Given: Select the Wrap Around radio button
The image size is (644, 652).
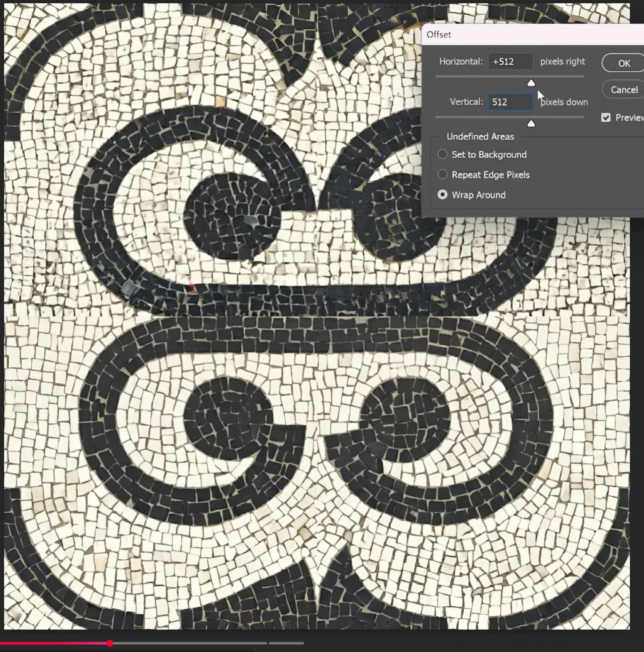Looking at the screenshot, I should point(443,195).
